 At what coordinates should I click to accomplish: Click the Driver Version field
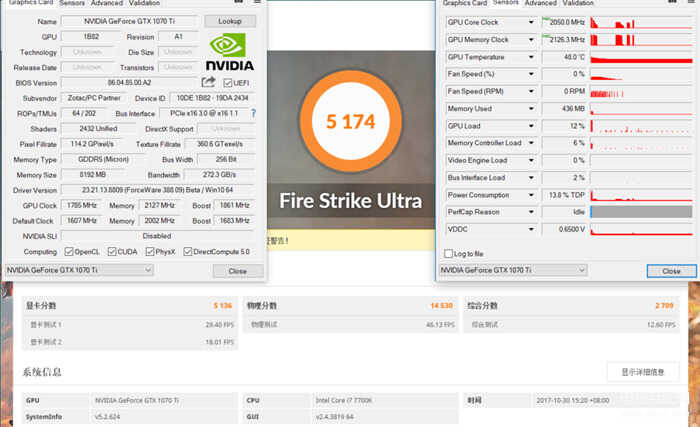(x=158, y=190)
